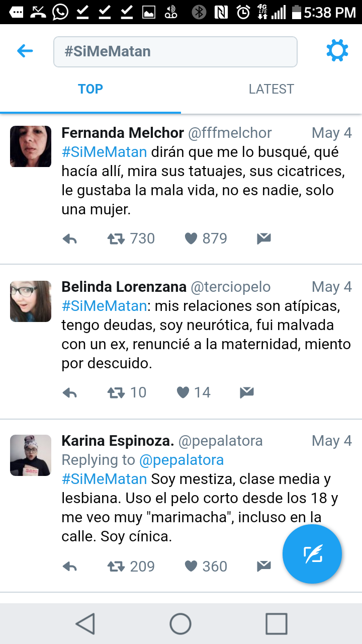Like Karina Espinoza's tweet
362x644 pixels.
pos(191,567)
